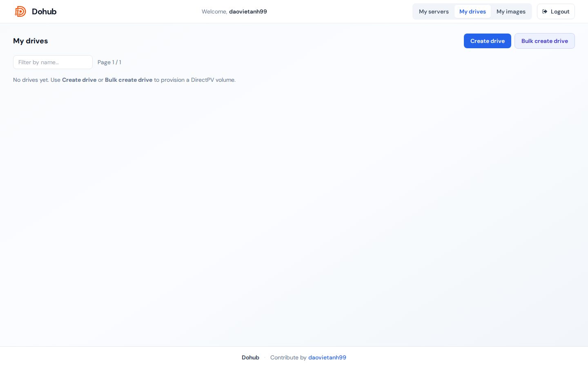
Task: Select the My drives tab
Action: pos(472,11)
